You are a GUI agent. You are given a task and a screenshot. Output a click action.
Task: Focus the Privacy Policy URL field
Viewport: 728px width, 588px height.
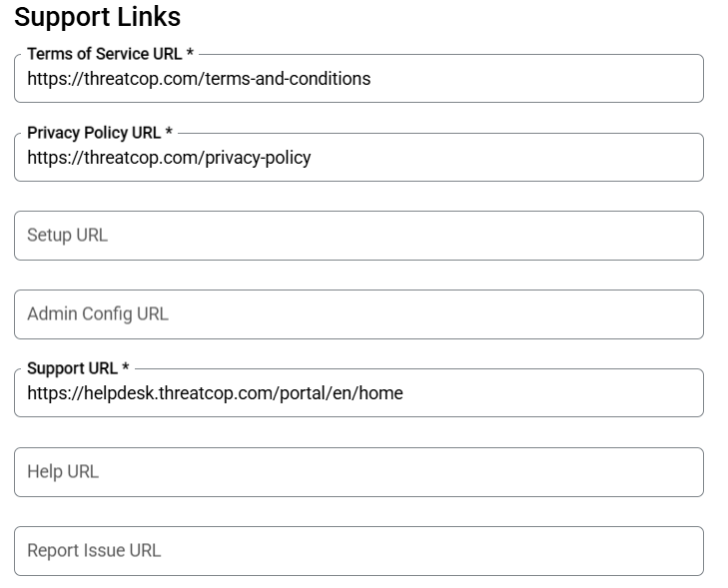point(359,158)
